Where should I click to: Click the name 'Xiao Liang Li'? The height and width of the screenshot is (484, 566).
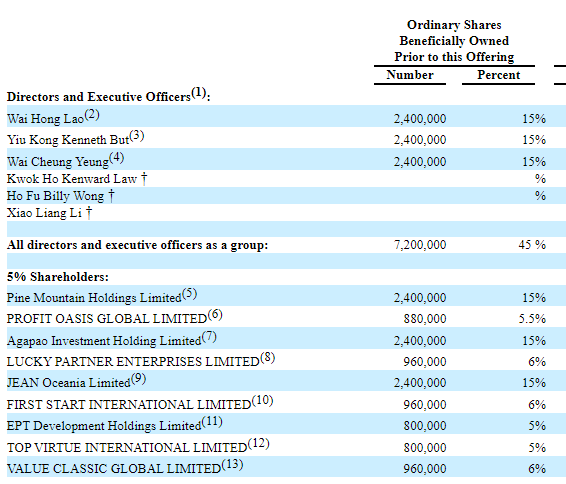(x=44, y=213)
